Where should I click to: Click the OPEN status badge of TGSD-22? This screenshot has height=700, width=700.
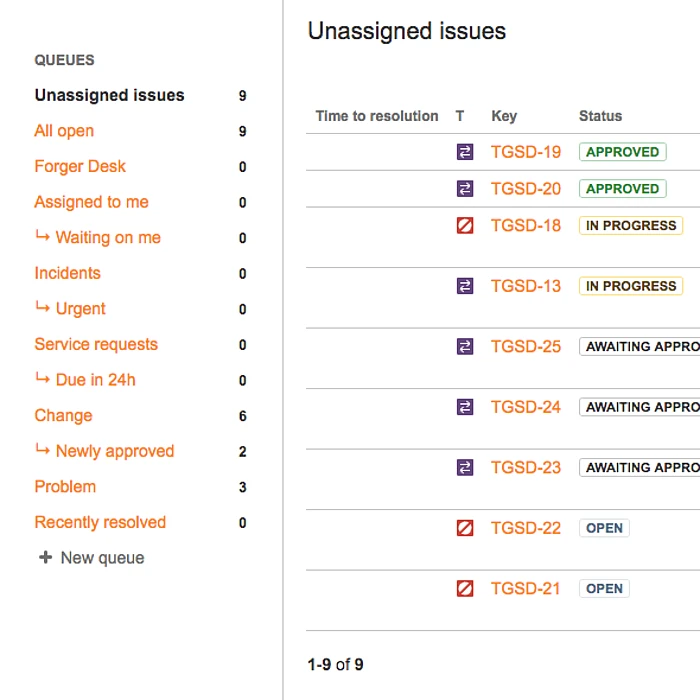tap(604, 528)
